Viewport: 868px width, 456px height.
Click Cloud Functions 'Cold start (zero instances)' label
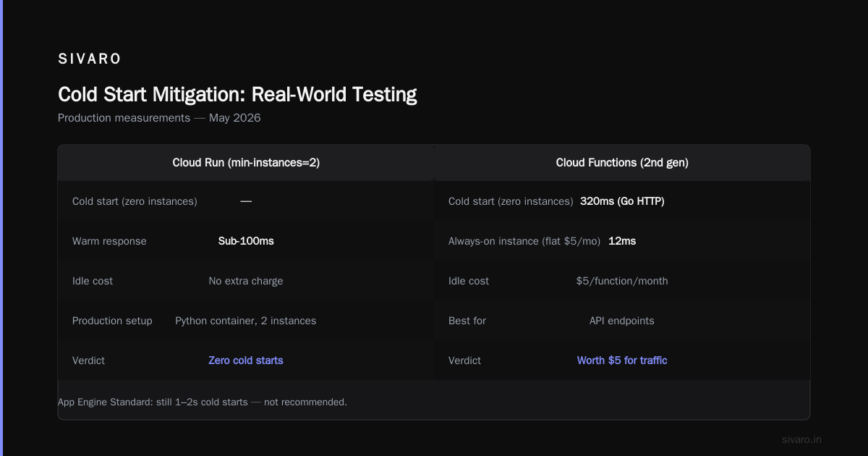click(511, 201)
